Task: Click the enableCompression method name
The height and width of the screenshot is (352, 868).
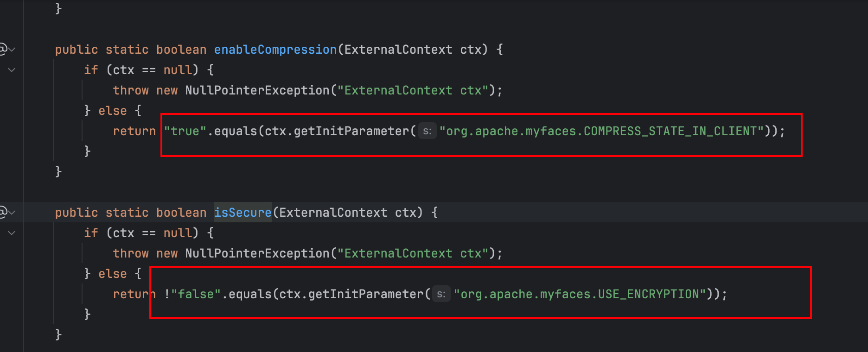Action: [275, 50]
